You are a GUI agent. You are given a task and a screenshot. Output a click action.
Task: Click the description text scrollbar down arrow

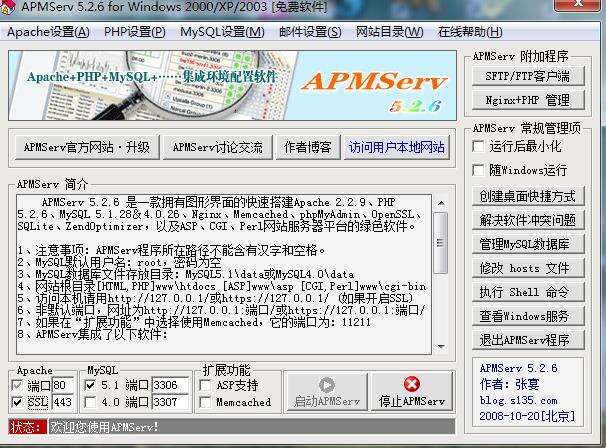coord(440,346)
